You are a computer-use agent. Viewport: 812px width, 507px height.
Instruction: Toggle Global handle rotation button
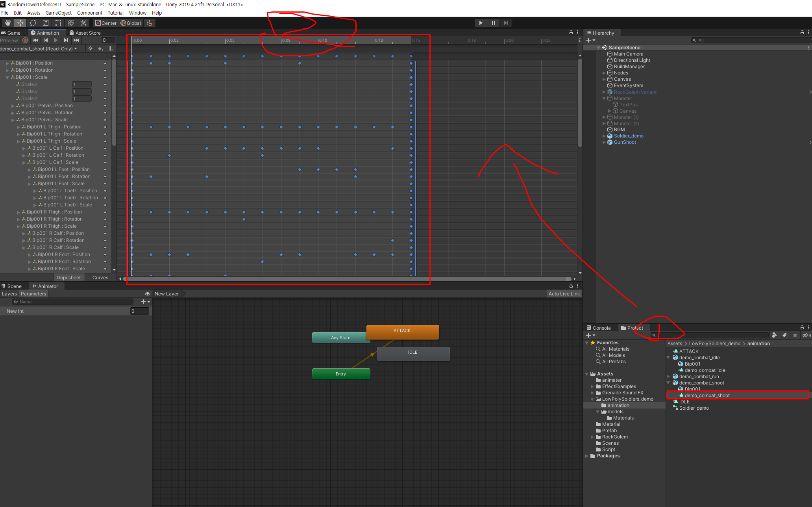pos(131,23)
